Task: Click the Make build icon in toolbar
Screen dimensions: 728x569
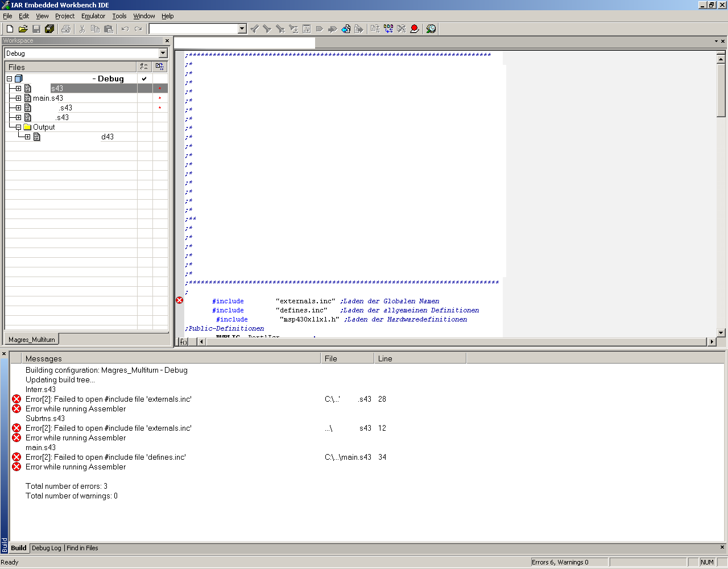Action: pos(388,29)
